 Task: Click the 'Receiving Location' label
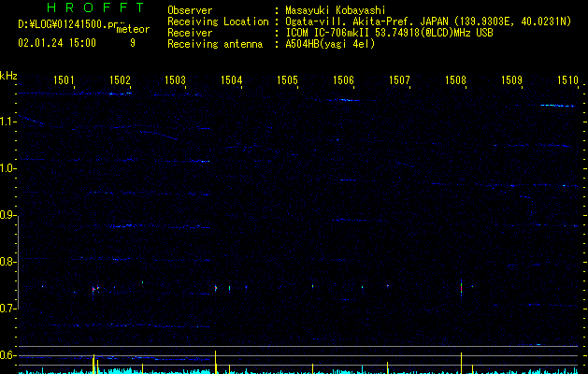218,22
